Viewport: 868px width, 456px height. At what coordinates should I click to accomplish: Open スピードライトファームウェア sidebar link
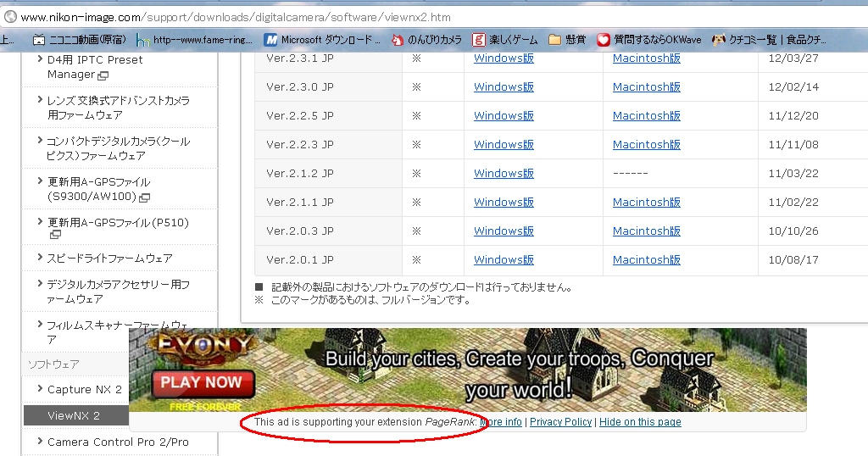pyautogui.click(x=109, y=258)
